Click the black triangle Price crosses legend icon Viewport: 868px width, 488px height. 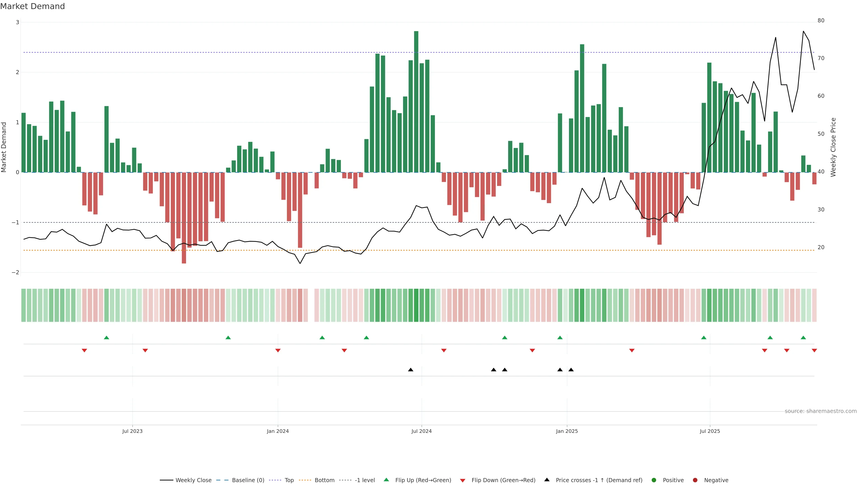point(547,480)
